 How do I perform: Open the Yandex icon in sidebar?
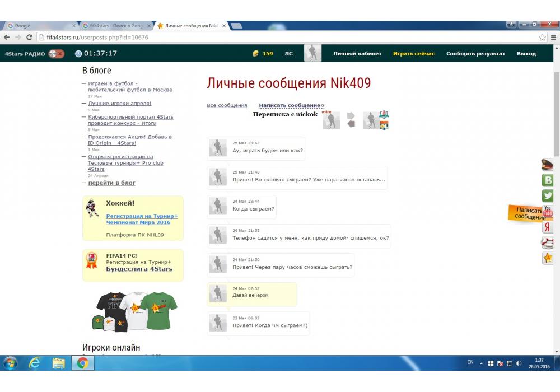click(x=548, y=227)
